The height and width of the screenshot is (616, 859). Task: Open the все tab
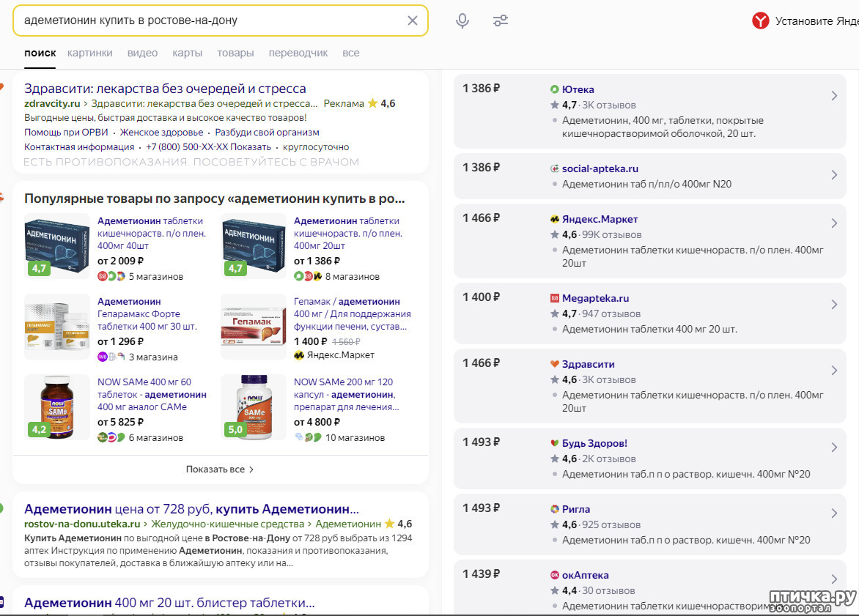pyautogui.click(x=351, y=53)
